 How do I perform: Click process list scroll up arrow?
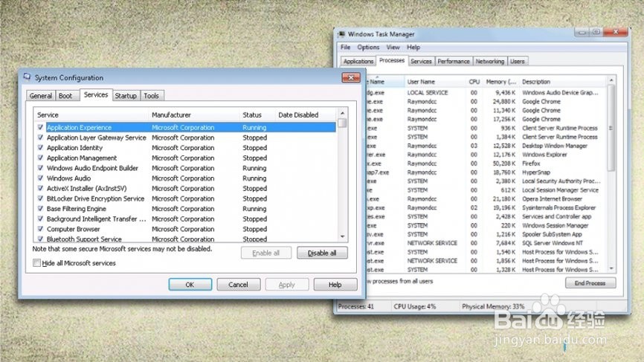pos(611,80)
